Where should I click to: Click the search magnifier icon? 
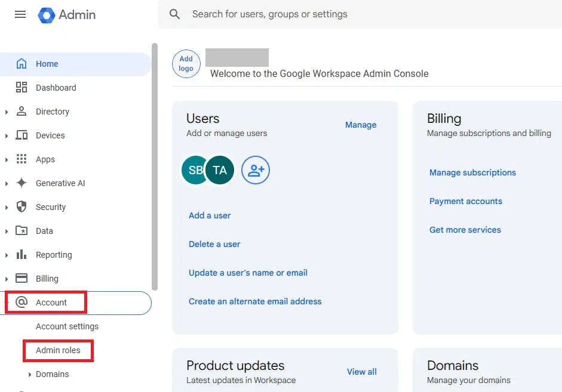pos(174,14)
